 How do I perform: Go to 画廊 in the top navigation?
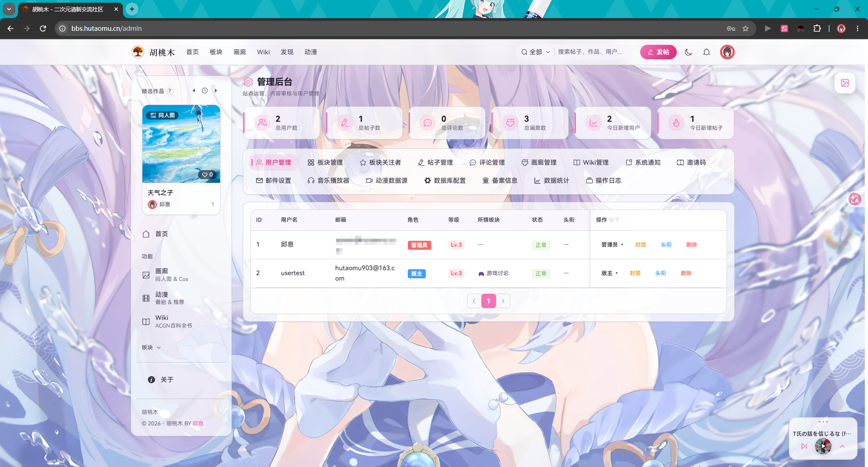[240, 52]
